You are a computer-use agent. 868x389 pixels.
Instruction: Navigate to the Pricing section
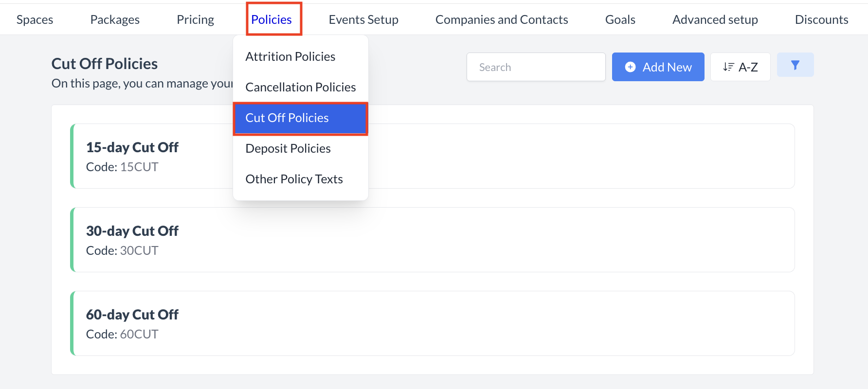[x=195, y=19]
